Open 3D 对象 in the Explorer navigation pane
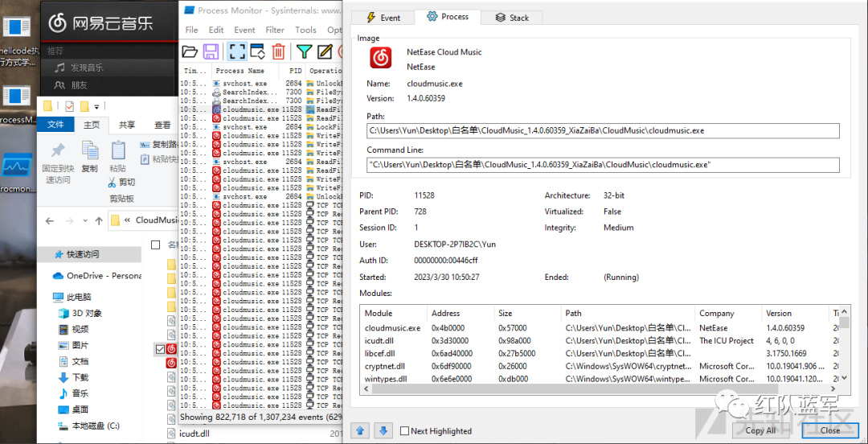 pos(80,313)
